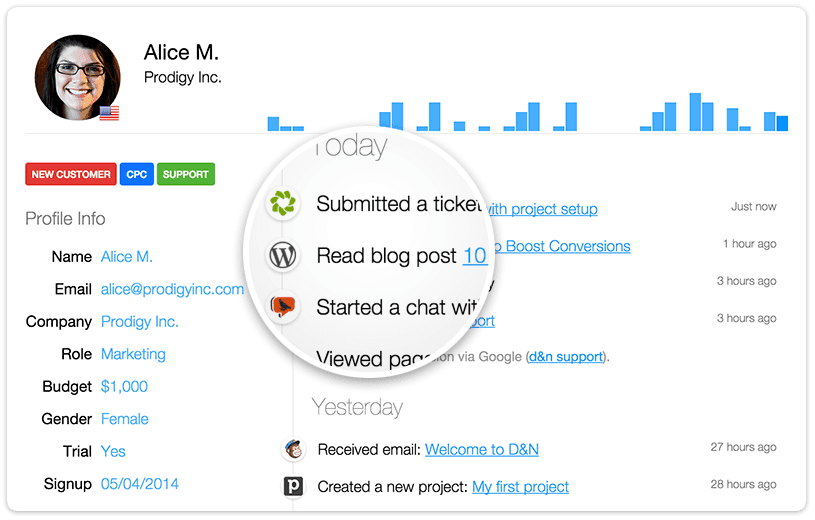Select the NEW CUSTOMER red tag
The width and height of the screenshot is (815, 520).
tap(71, 174)
